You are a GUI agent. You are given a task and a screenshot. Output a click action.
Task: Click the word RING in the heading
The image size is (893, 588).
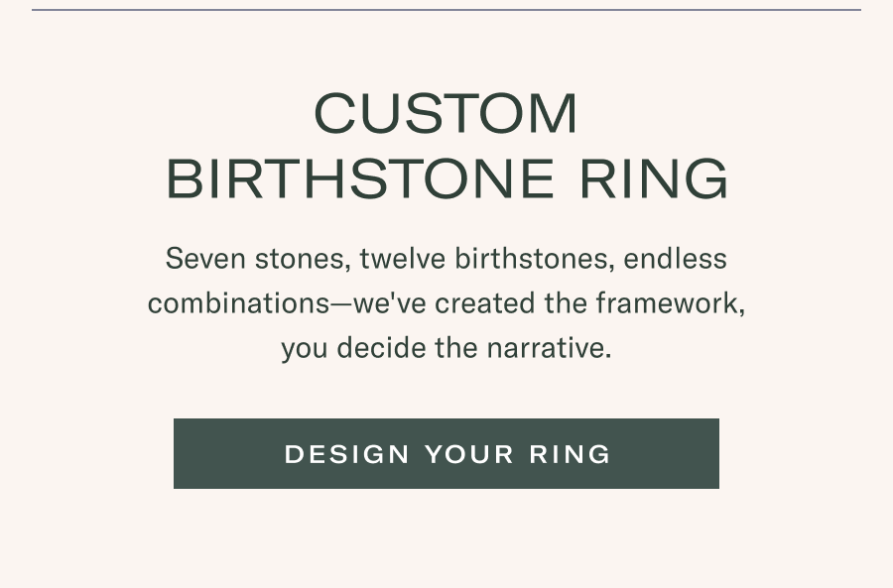click(x=654, y=178)
